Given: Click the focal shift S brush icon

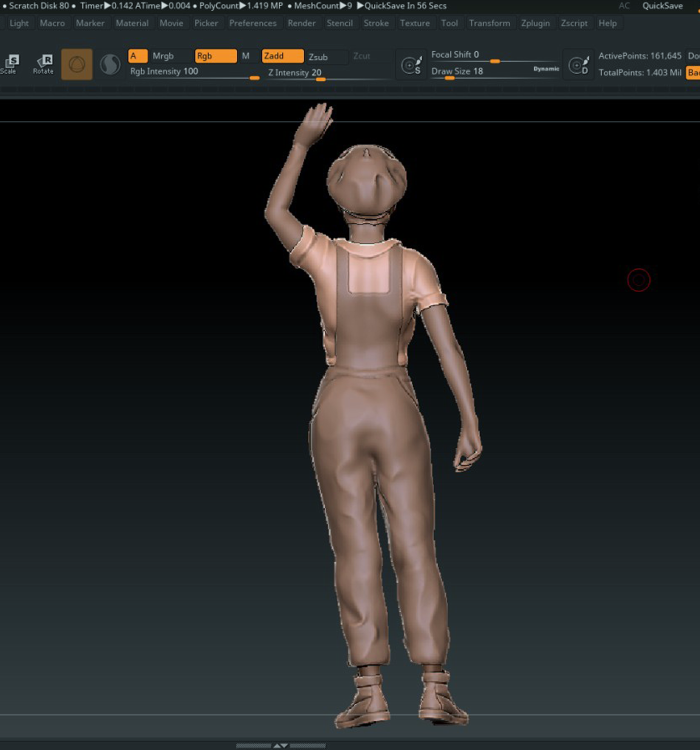Looking at the screenshot, I should coord(412,65).
